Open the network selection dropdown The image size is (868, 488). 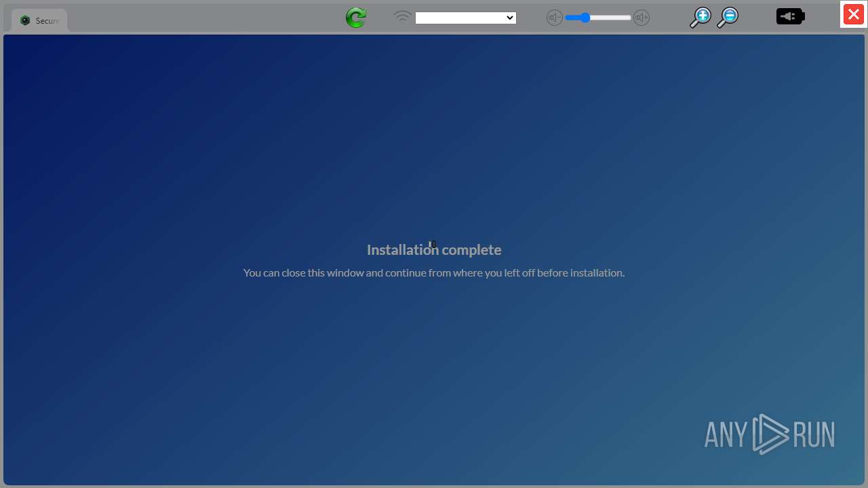tap(466, 18)
